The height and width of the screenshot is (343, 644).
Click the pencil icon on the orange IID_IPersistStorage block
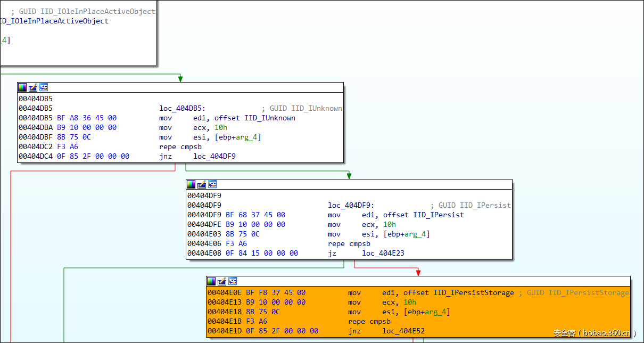pos(222,281)
